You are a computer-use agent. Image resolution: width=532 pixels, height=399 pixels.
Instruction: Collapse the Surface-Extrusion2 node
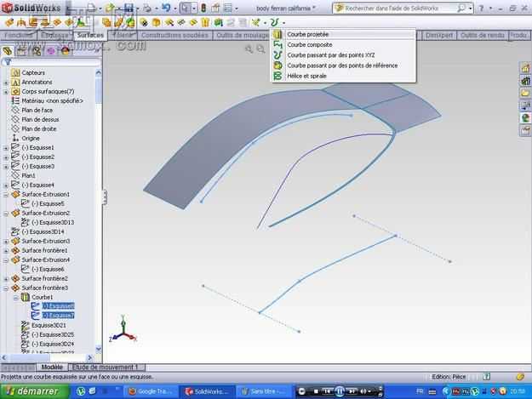[x=6, y=214]
